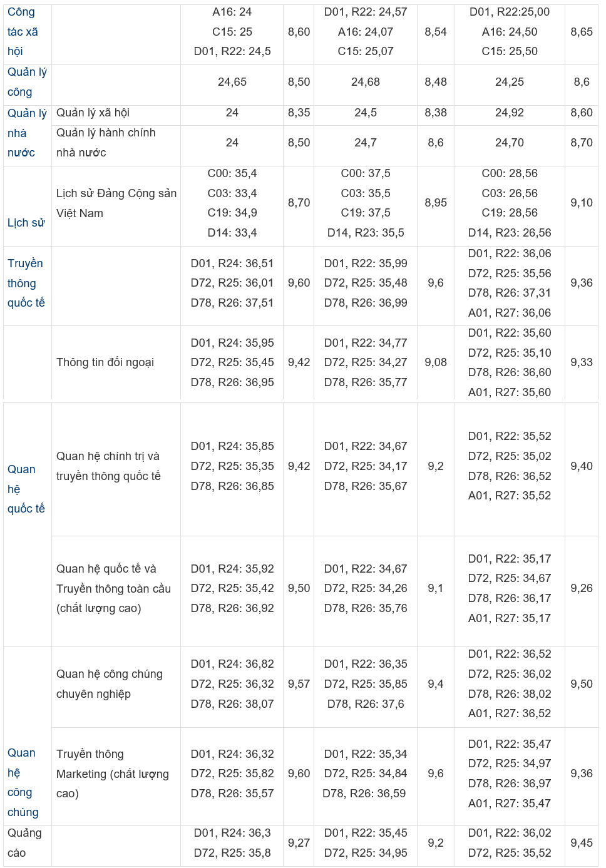The image size is (606, 868).
Task: Select the 24,65 score cell
Action: [x=232, y=82]
